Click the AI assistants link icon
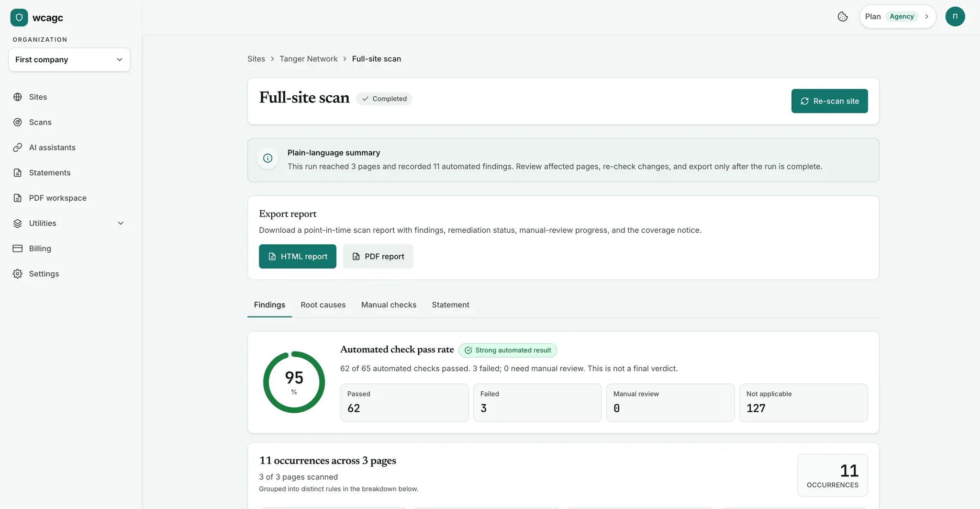This screenshot has height=509, width=980. 18,147
